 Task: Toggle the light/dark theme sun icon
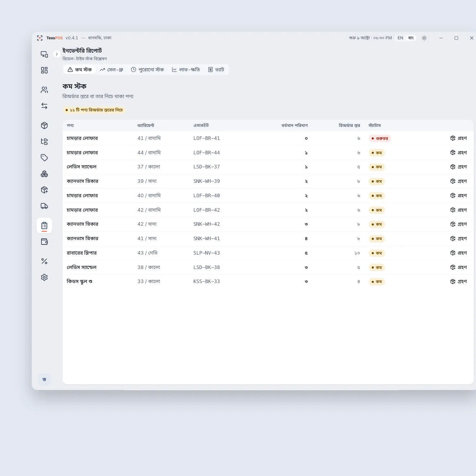[x=424, y=38]
